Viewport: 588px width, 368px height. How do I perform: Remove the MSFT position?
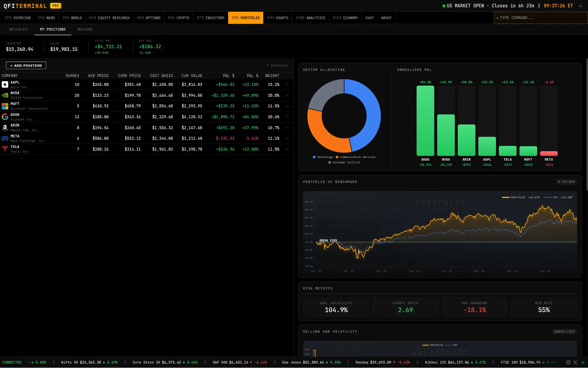tap(287, 106)
